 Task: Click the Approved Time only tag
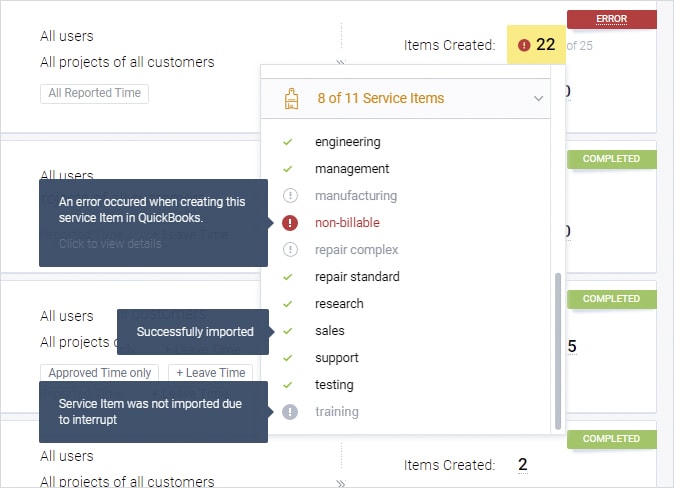coord(99,373)
